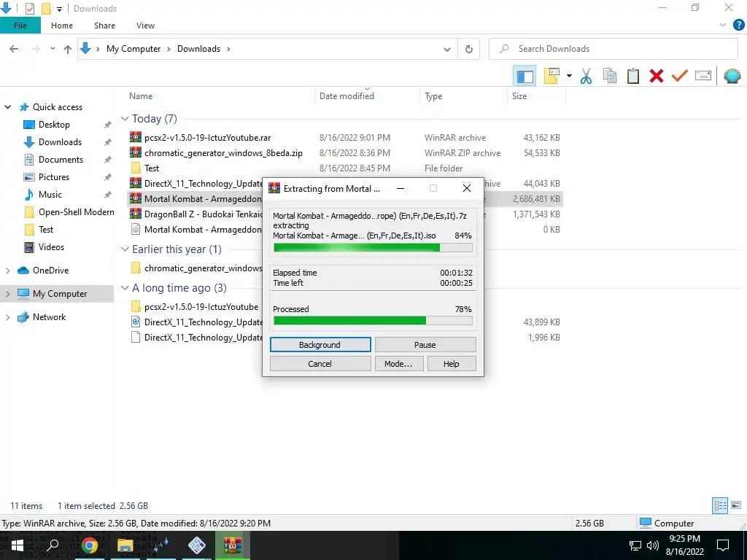Click the Copy toolbar icon
Screen dimensions: 747x560
coord(609,76)
